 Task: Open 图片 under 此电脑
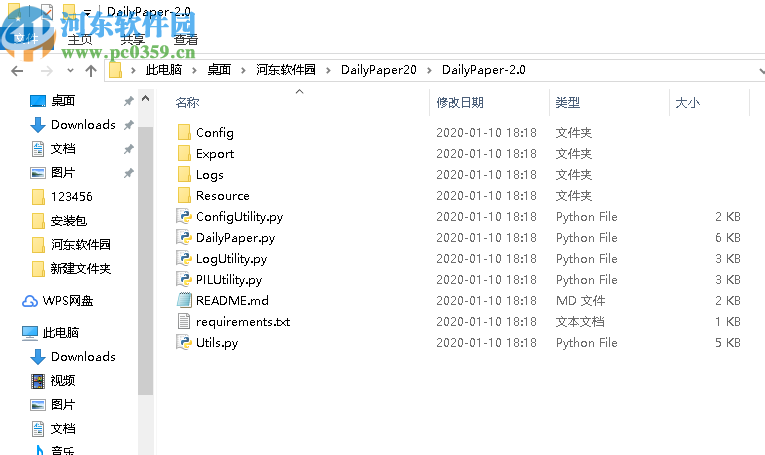53,404
